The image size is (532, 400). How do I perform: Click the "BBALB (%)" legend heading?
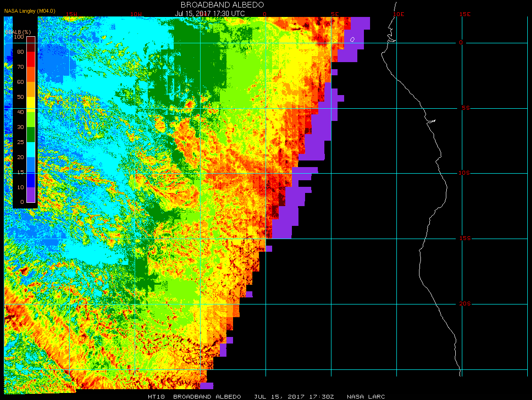18,32
